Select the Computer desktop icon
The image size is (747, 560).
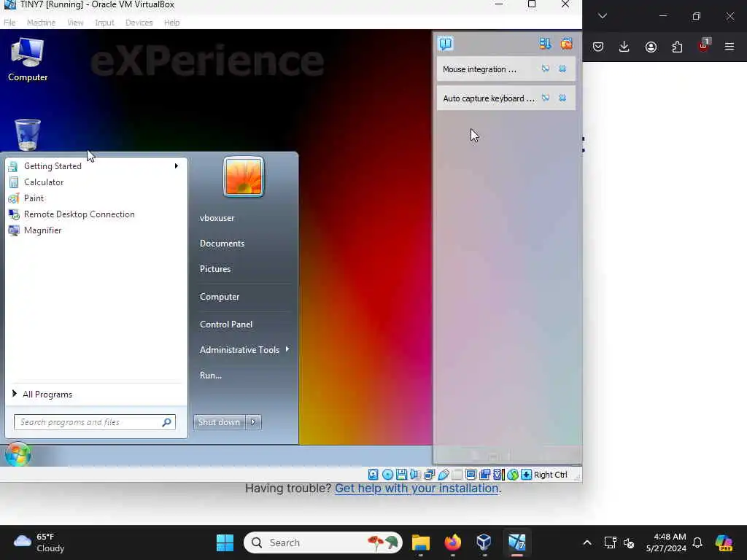[x=28, y=60]
